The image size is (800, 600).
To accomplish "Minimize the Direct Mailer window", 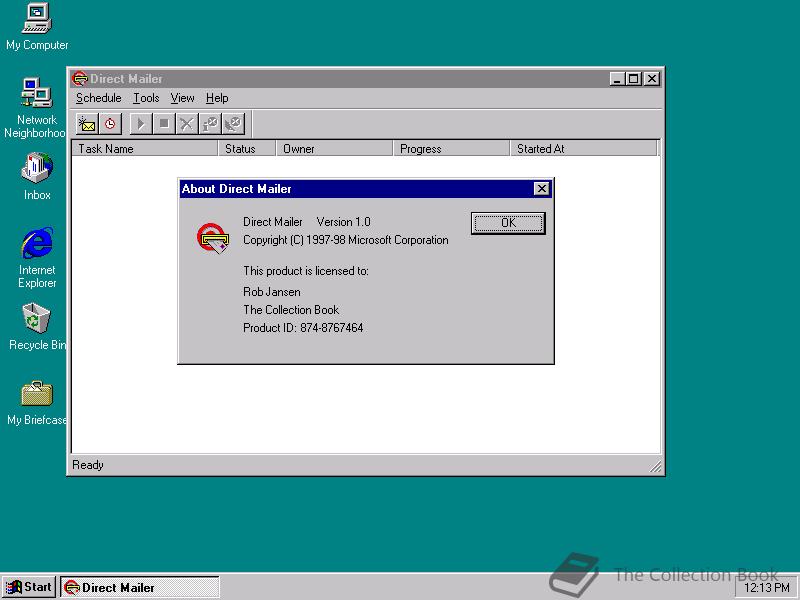I will pos(617,79).
